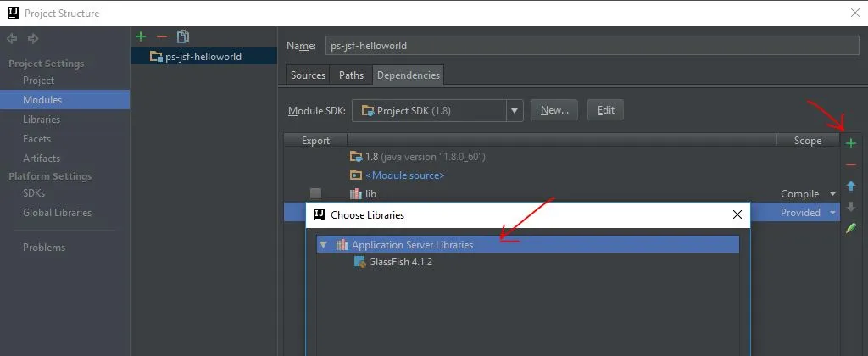Switch to the Sources tab
Image resolution: width=868 pixels, height=356 pixels.
(308, 75)
